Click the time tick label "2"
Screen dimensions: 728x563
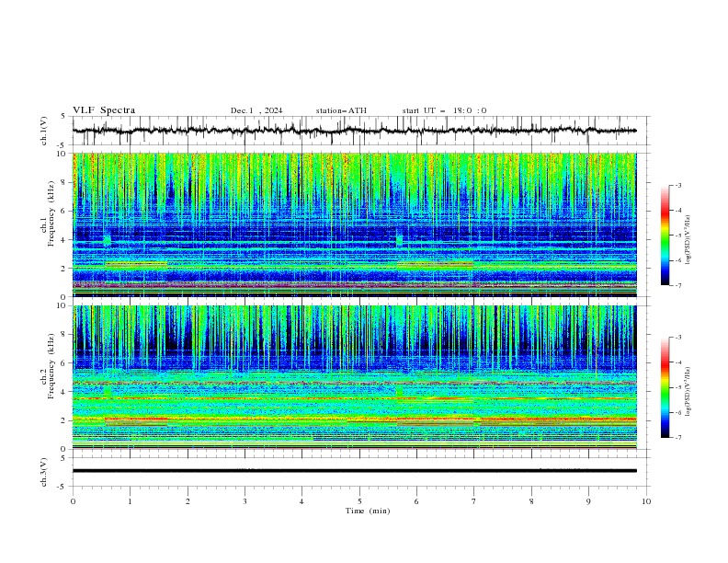coord(188,501)
